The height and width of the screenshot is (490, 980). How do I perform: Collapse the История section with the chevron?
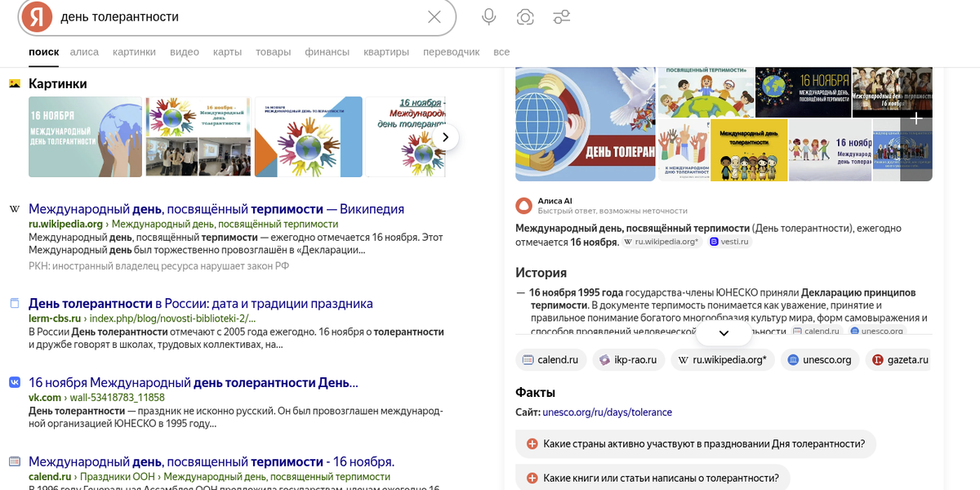point(723,333)
